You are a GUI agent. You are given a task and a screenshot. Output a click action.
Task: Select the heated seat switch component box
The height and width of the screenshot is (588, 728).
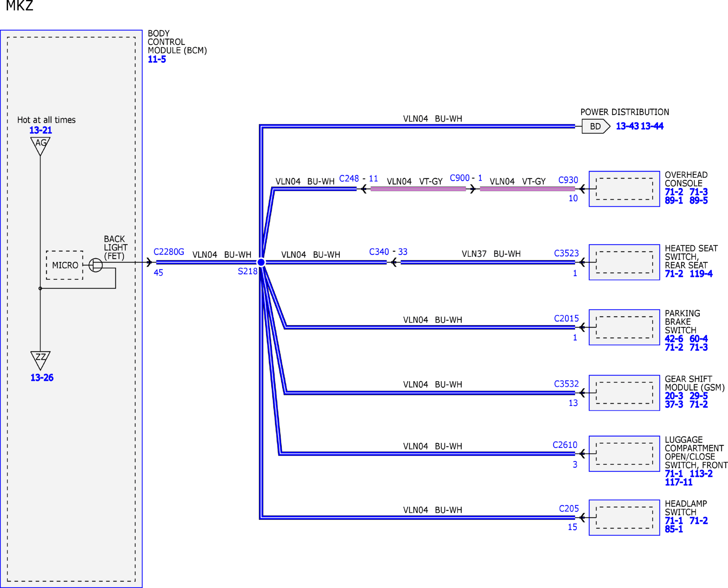624,262
